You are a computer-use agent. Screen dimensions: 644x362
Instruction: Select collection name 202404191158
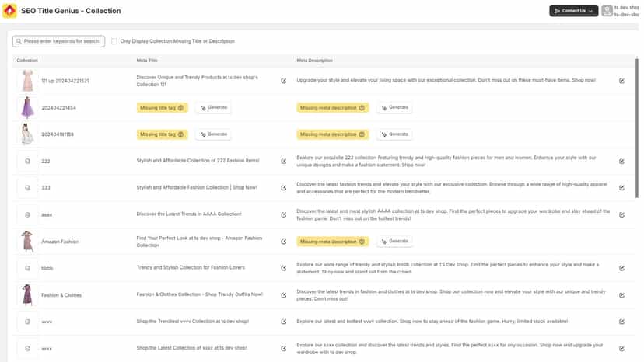pos(58,134)
